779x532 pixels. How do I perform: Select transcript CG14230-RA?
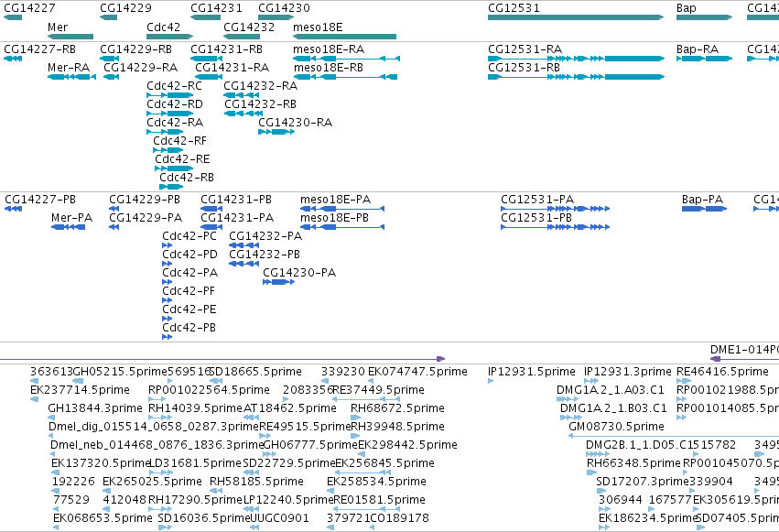296,123
